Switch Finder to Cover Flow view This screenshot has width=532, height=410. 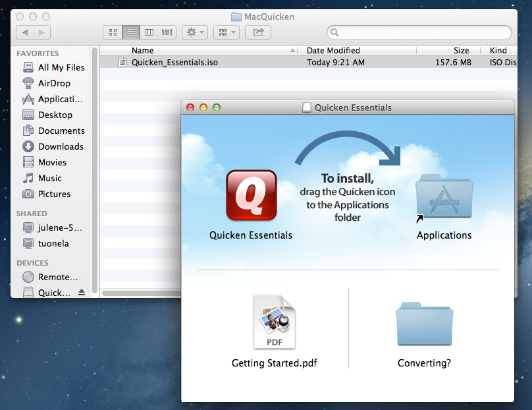[x=167, y=32]
